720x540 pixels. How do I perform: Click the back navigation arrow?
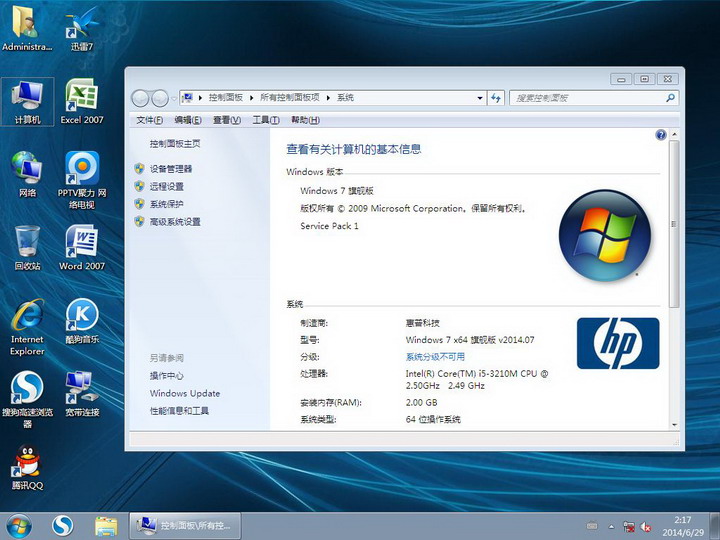(x=141, y=98)
